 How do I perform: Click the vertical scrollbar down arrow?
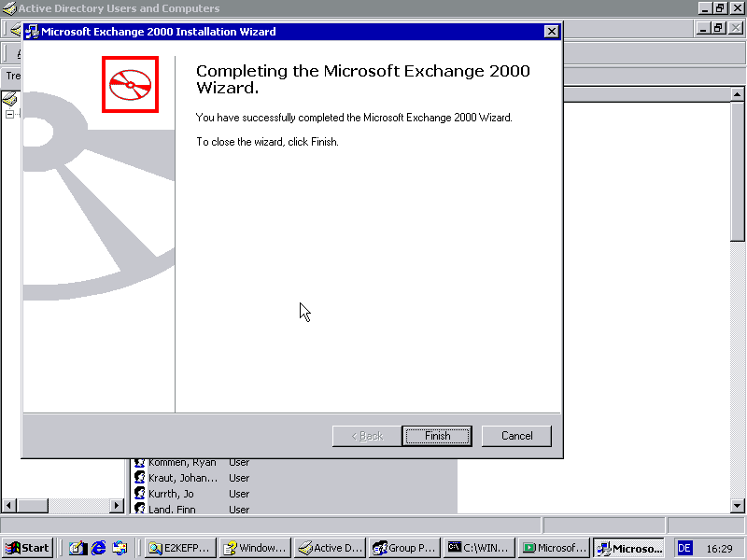(x=737, y=506)
